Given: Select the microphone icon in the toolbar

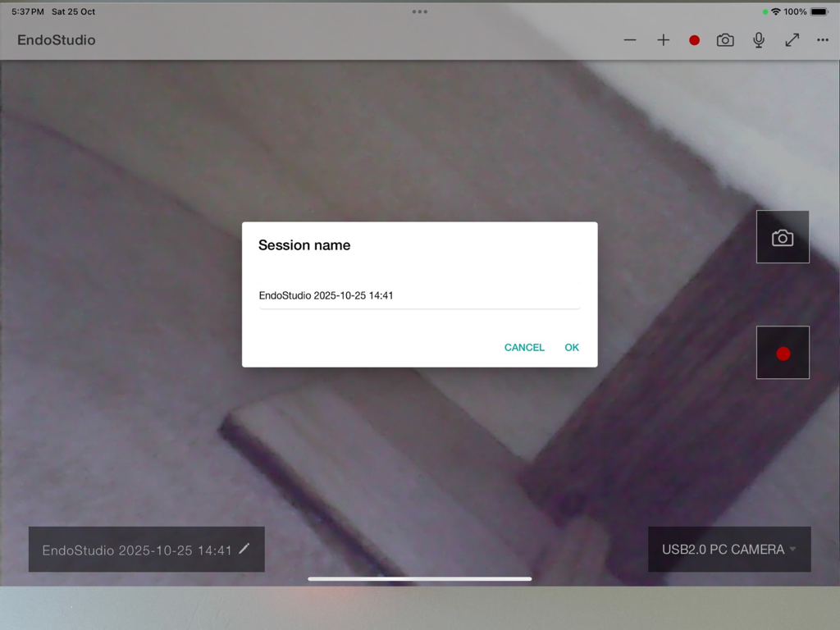Looking at the screenshot, I should (758, 39).
